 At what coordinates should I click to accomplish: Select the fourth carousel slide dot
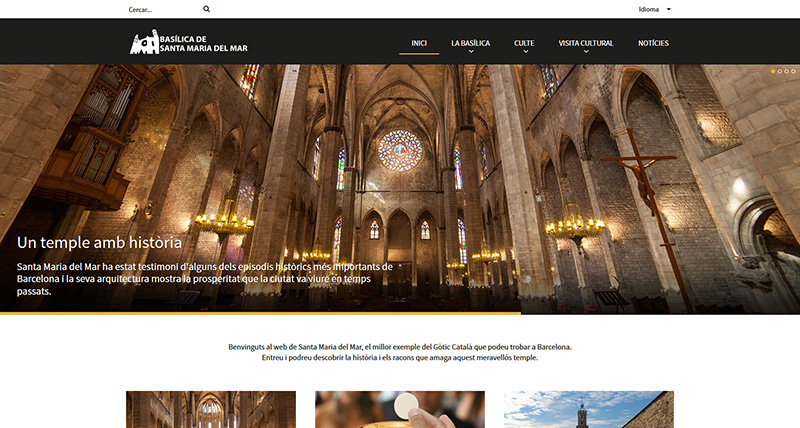[793, 71]
